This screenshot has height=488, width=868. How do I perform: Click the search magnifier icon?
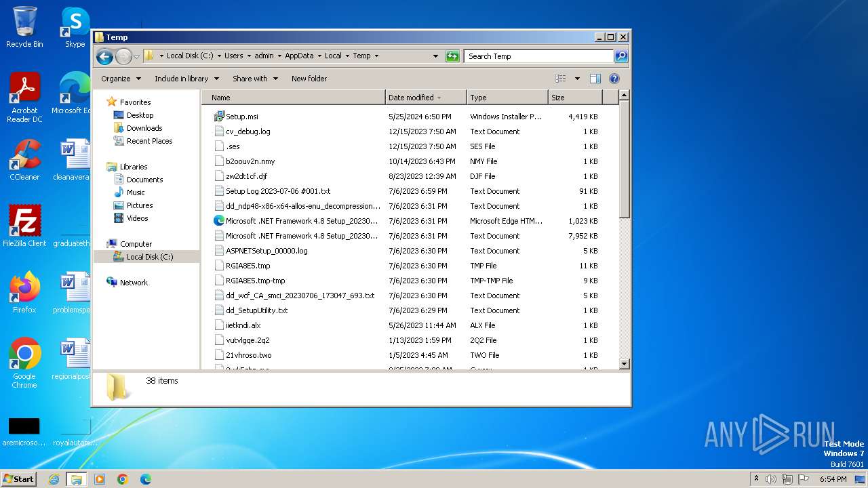tap(620, 56)
